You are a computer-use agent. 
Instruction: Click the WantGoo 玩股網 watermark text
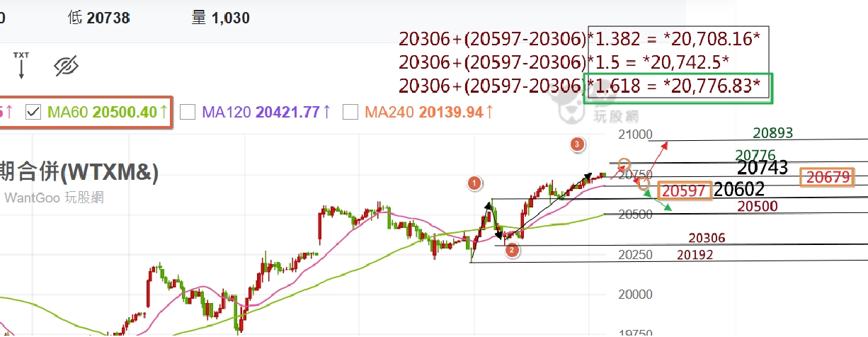point(54,198)
